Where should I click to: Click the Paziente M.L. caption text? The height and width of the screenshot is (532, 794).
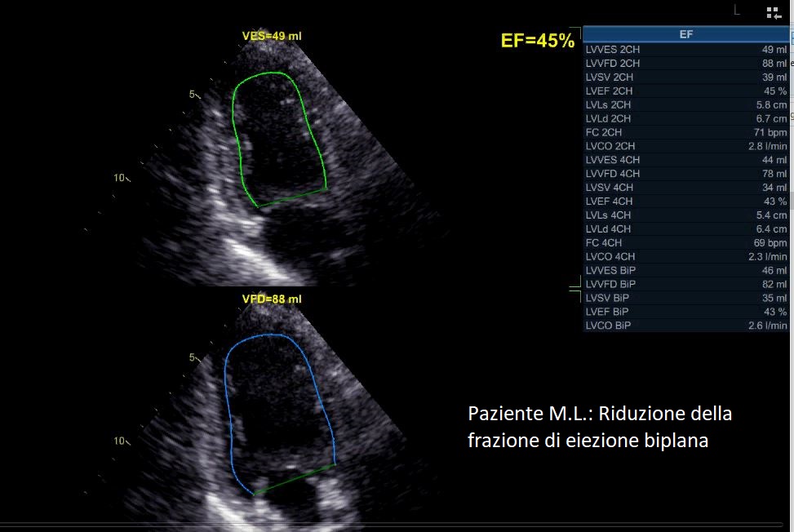[x=600, y=427]
